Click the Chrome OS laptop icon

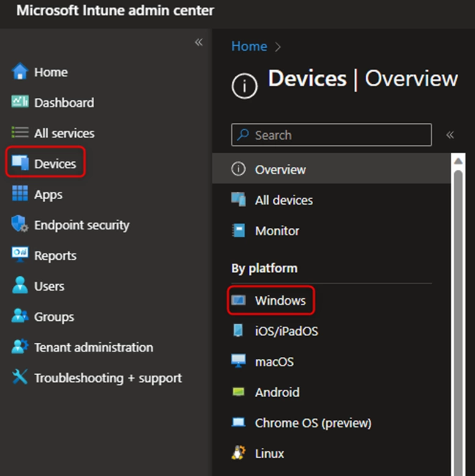click(x=238, y=422)
